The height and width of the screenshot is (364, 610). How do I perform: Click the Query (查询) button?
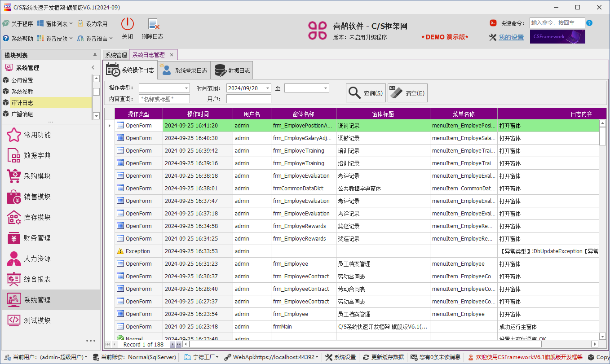366,93
